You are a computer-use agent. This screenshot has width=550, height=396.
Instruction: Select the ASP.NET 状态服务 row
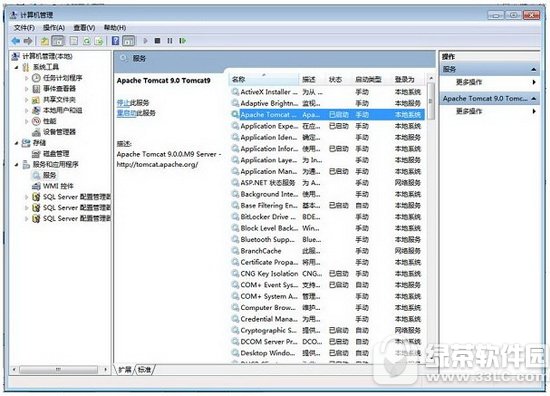[x=328, y=183]
